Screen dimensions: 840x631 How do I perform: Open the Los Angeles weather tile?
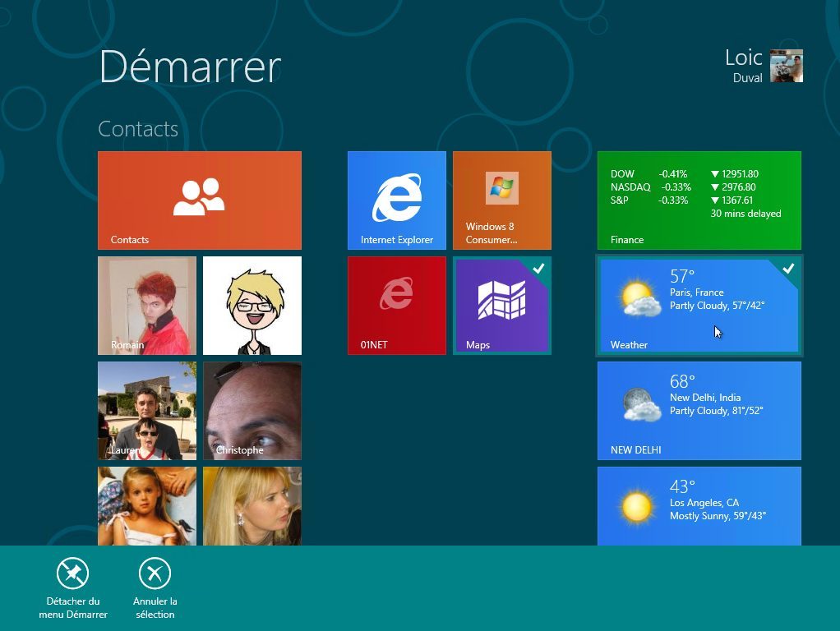(699, 505)
